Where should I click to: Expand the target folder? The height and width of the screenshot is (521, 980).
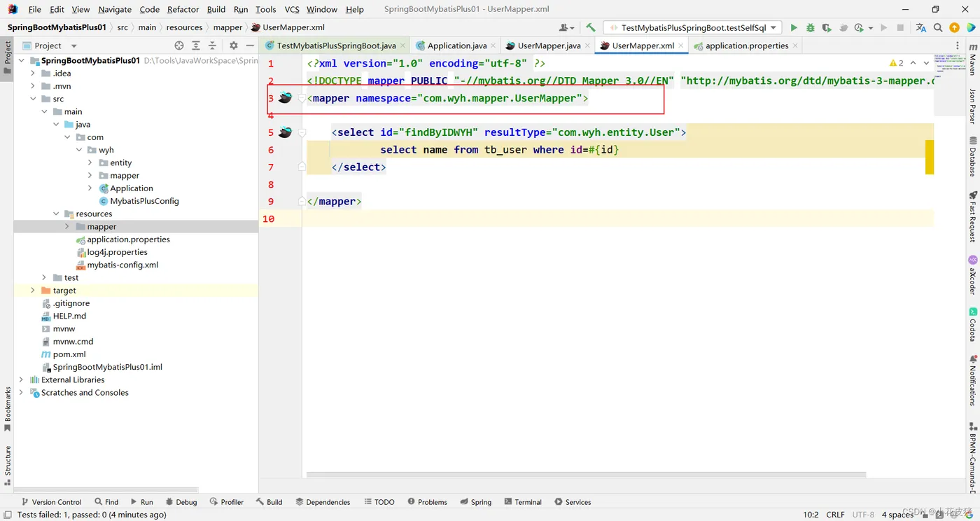click(x=33, y=290)
